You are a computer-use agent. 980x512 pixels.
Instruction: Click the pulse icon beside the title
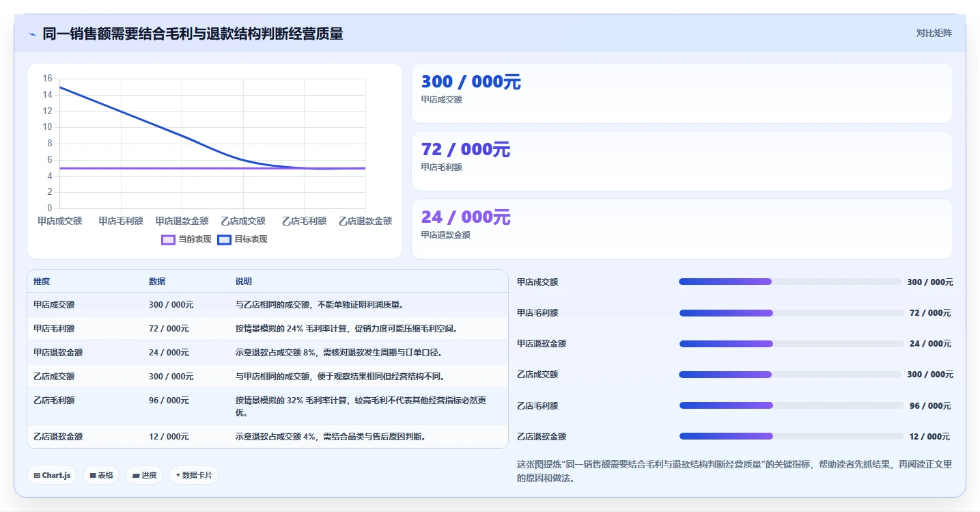(x=32, y=34)
